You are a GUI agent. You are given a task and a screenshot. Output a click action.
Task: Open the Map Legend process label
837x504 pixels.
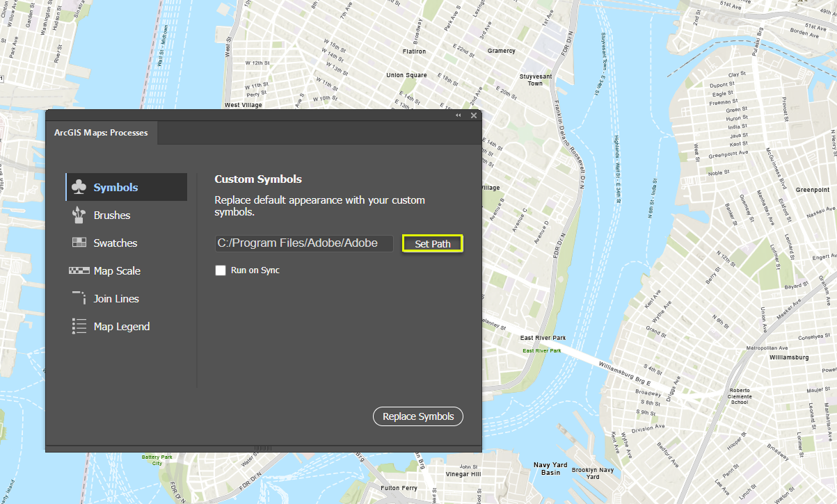pos(122,327)
